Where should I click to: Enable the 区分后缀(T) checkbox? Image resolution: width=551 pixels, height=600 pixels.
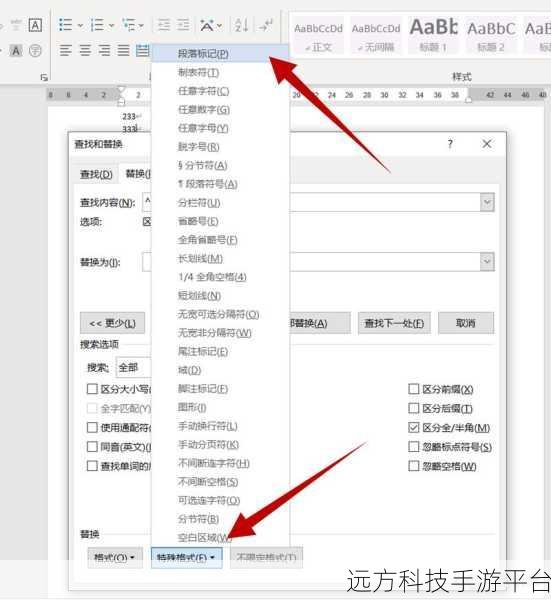pyautogui.click(x=414, y=408)
